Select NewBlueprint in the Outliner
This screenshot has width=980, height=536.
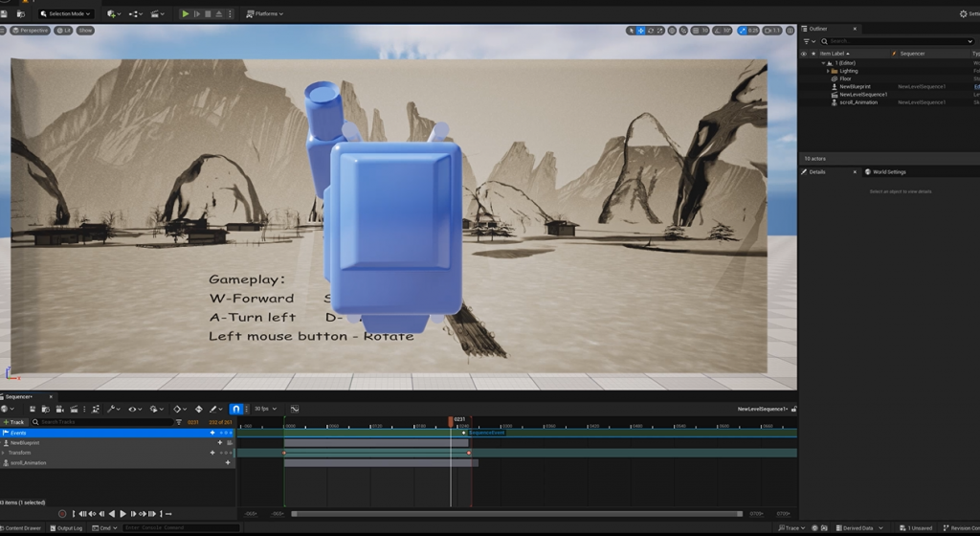coord(855,87)
